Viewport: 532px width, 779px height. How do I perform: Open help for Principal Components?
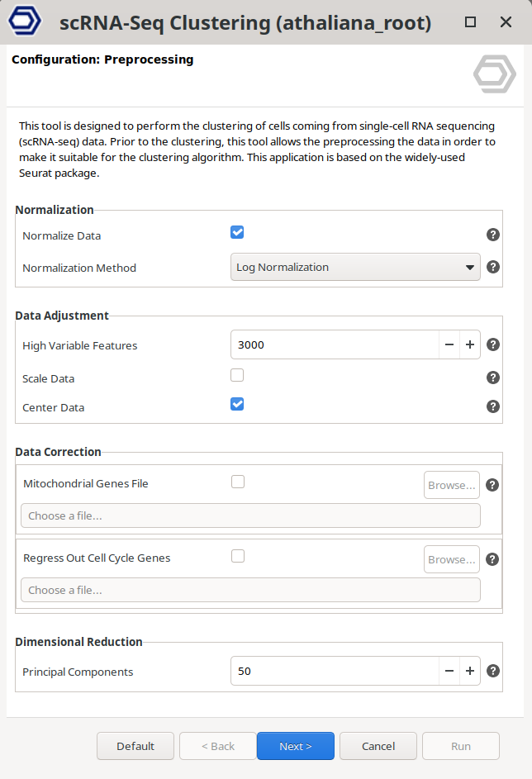point(493,671)
